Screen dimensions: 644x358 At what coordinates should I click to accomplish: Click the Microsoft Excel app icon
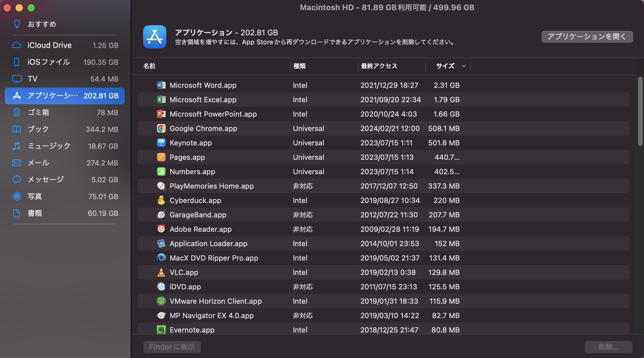[161, 100]
